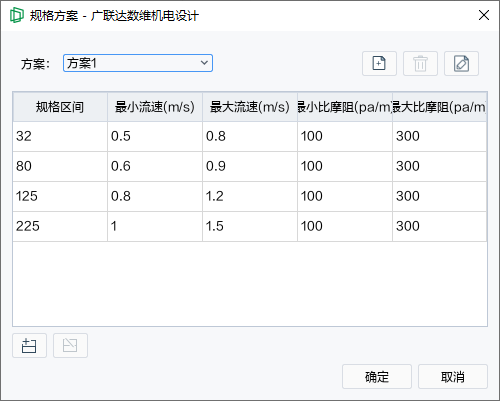Select the min velocity cell 0.6
500x401 pixels.
coord(155,166)
